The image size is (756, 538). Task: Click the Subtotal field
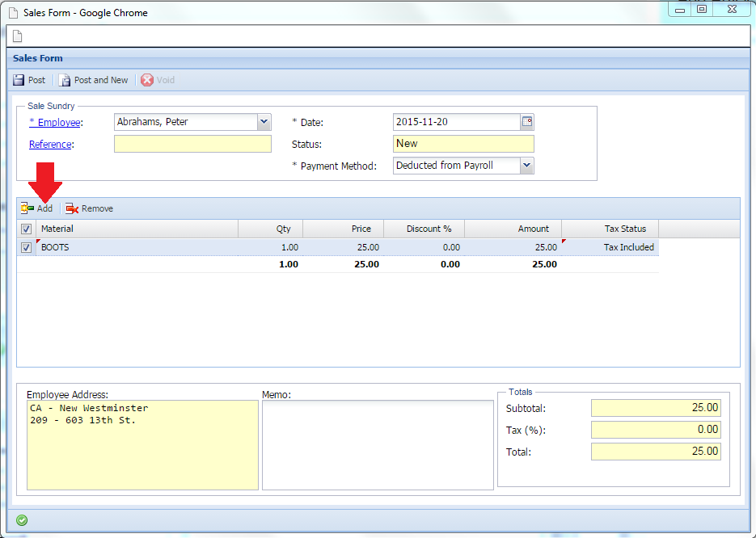[x=656, y=408]
